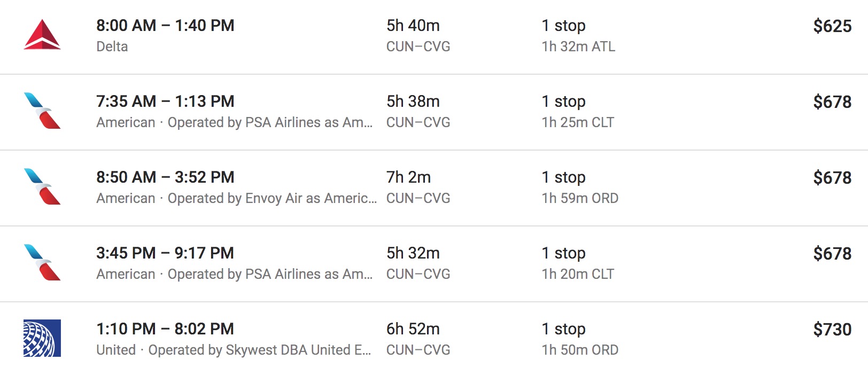Choose the 8:50 AM – 3:52 PM flight
The height and width of the screenshot is (375, 868).
click(165, 177)
